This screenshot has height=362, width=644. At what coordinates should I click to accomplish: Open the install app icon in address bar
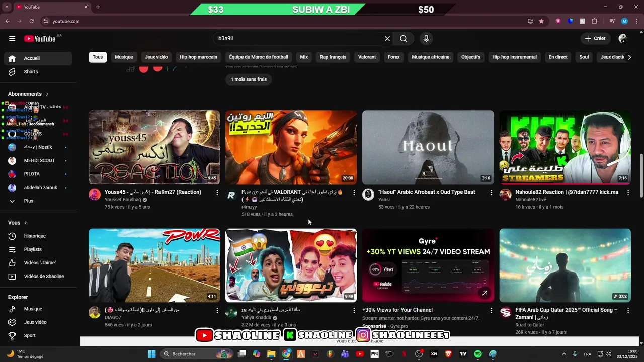tap(530, 21)
